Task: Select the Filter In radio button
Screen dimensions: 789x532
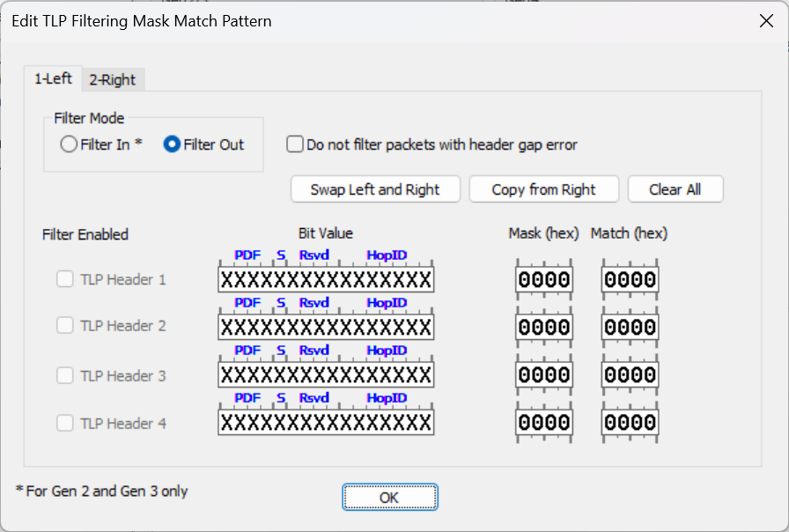Action: click(69, 144)
